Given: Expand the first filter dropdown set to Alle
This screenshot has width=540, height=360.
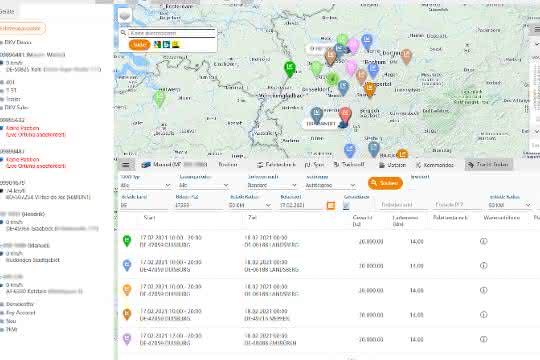Looking at the screenshot, I should [145, 185].
